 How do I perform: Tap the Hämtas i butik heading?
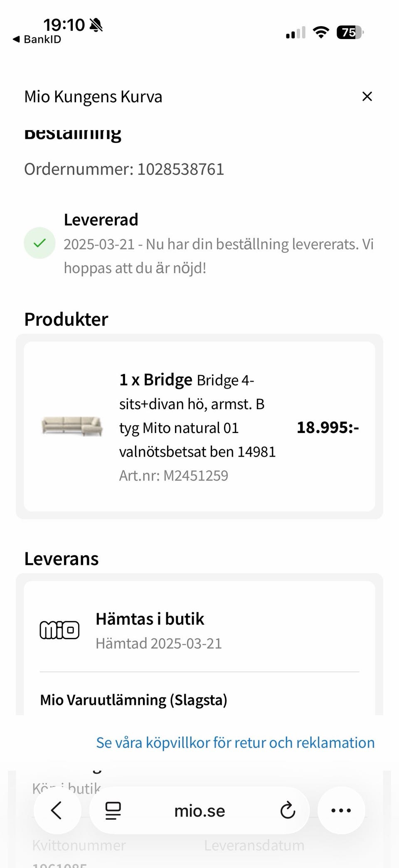click(x=150, y=619)
